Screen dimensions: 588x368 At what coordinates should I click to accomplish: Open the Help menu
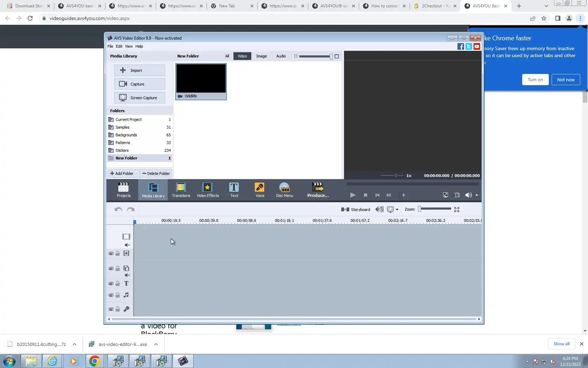(x=139, y=46)
